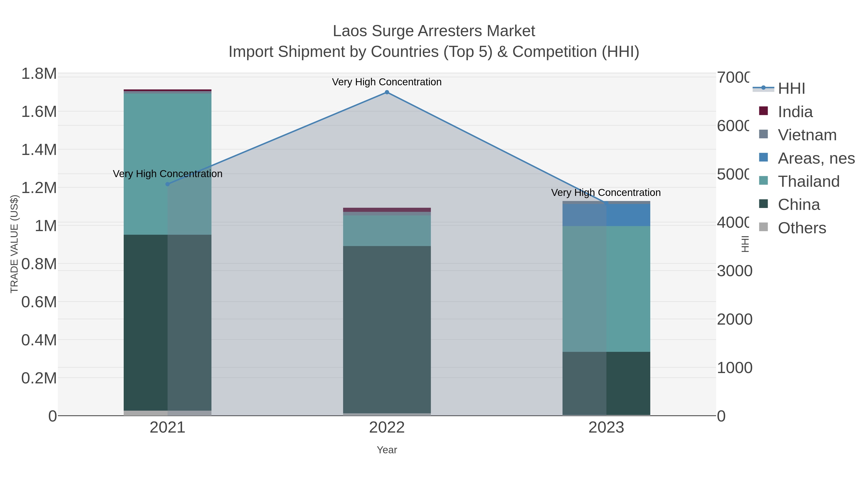Image resolution: width=868 pixels, height=488 pixels.
Task: Click the 0.2M y-axis tick label
Action: click(39, 378)
